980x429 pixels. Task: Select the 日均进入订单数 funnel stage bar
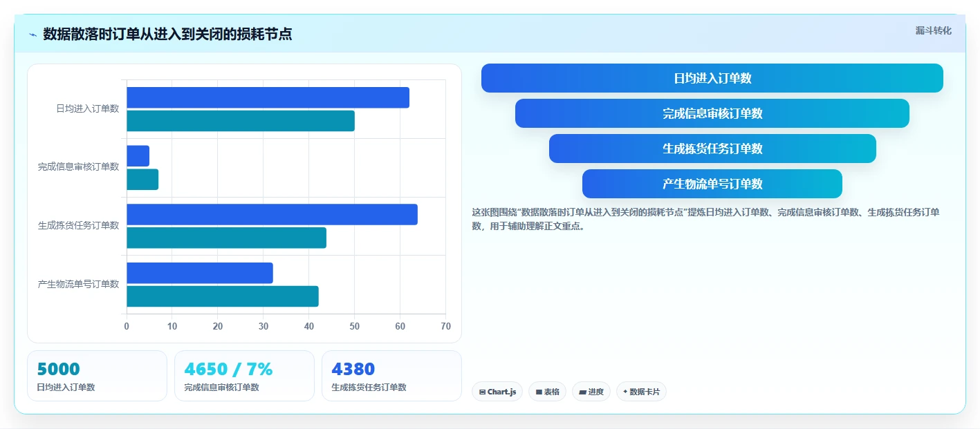point(712,78)
